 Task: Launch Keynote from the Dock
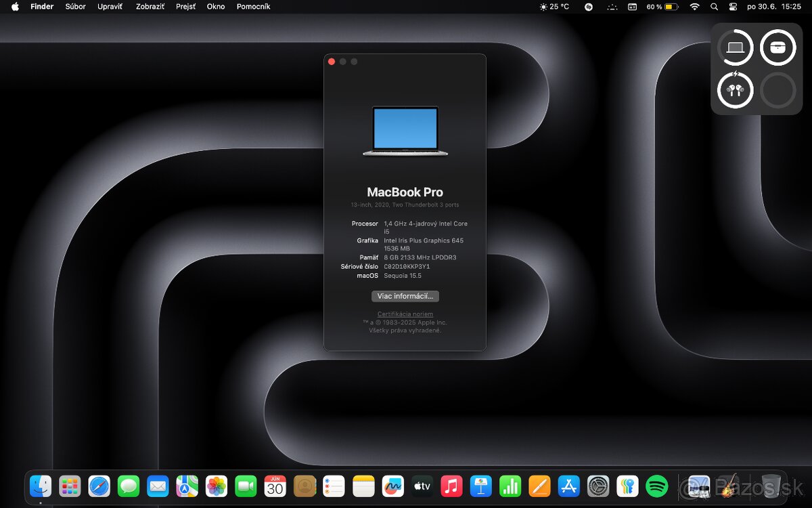(480, 486)
